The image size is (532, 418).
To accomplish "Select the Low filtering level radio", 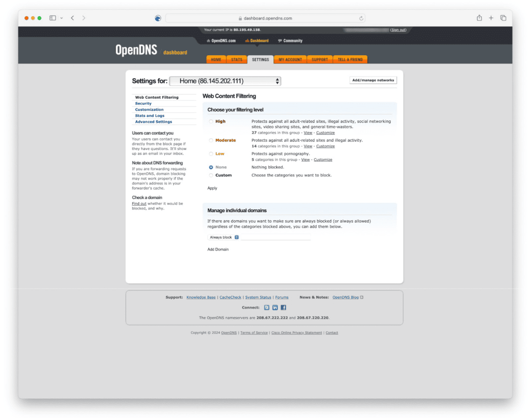I will pos(211,154).
